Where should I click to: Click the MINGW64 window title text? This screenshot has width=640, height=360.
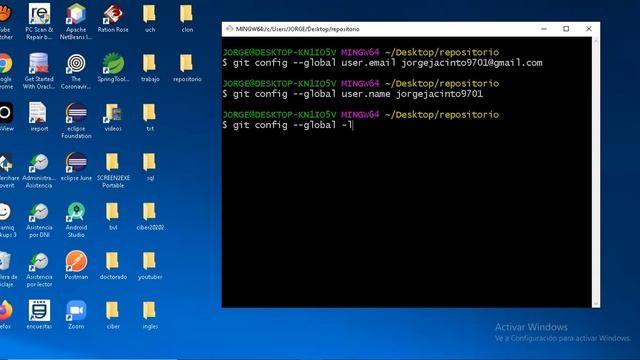pyautogui.click(x=298, y=29)
